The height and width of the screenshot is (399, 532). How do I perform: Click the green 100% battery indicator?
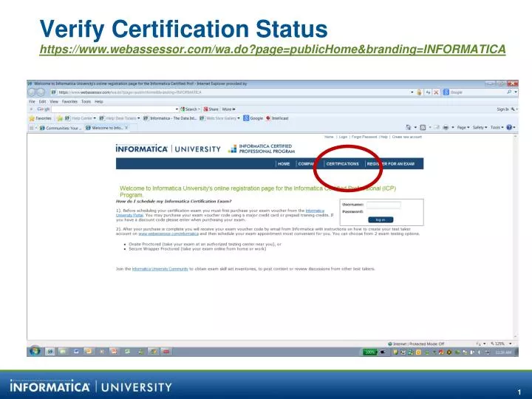click(x=369, y=352)
